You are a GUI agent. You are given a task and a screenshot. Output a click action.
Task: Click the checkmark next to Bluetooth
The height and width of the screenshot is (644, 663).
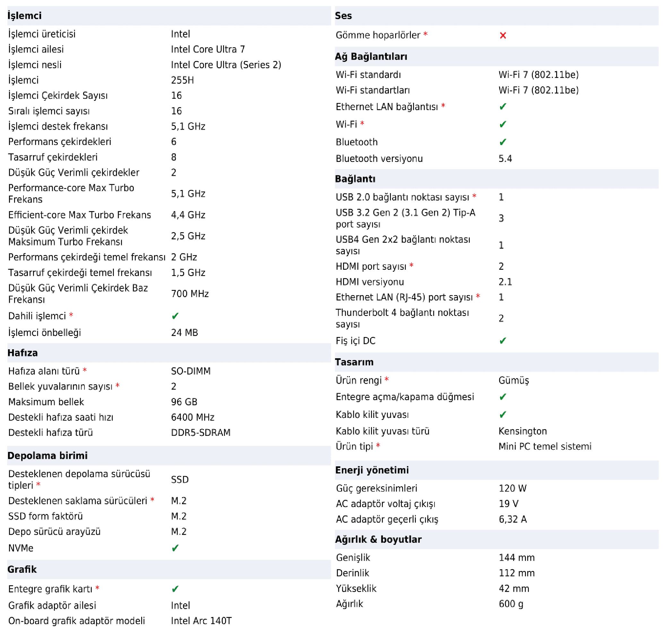[x=503, y=142]
